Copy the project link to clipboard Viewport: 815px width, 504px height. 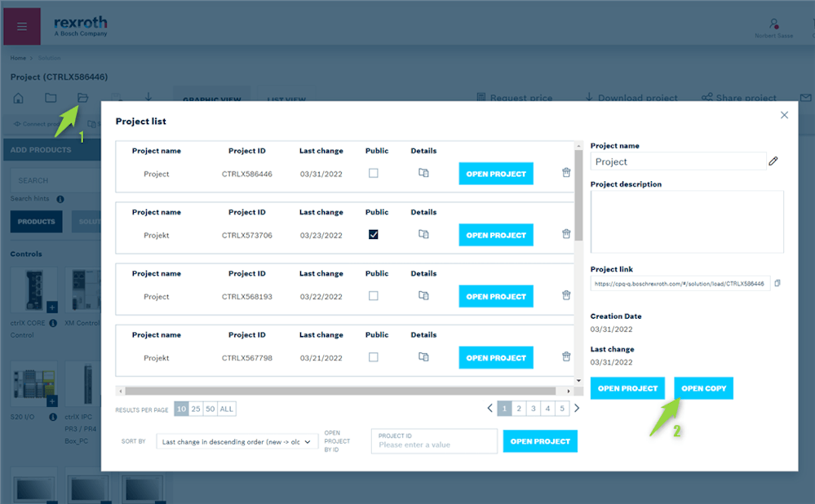[777, 283]
